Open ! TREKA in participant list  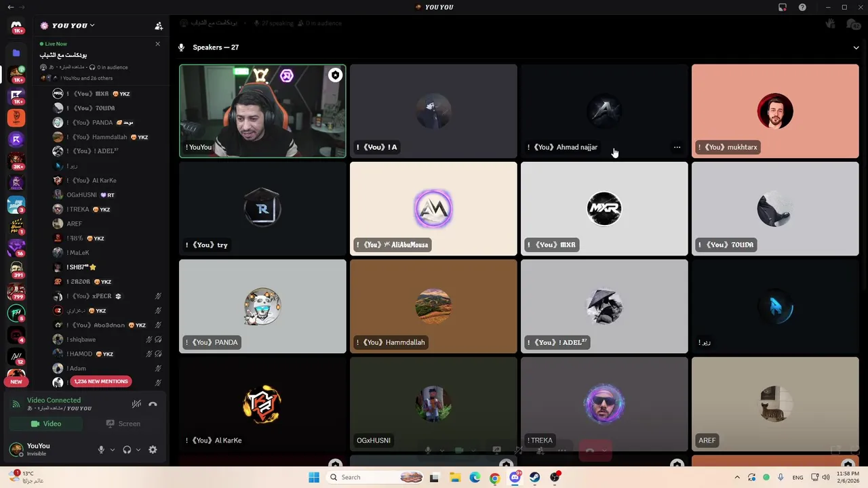coord(108,209)
